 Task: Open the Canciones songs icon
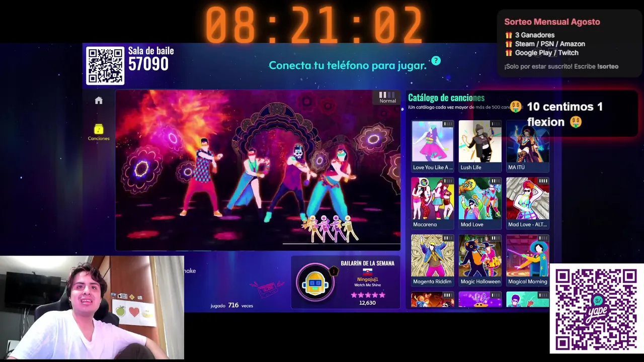(x=99, y=129)
